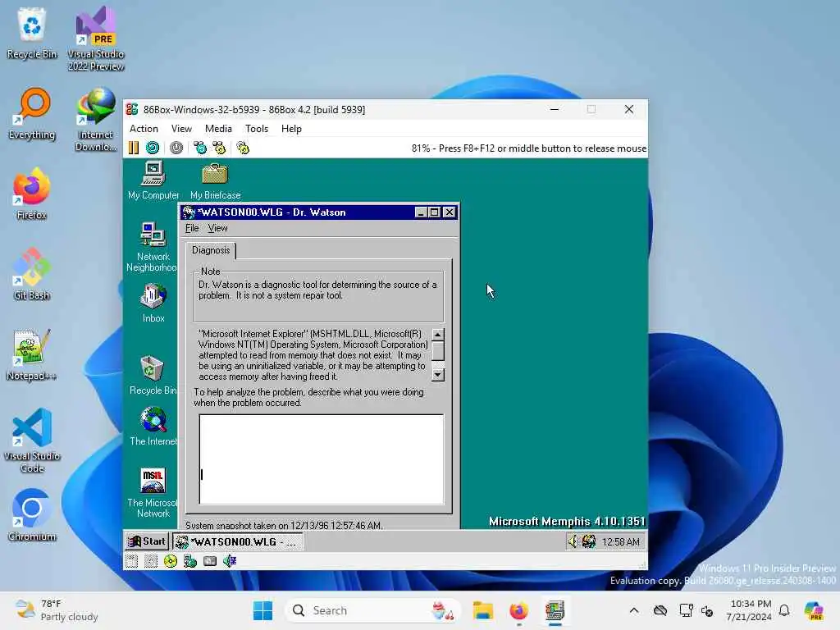Viewport: 840px width, 630px height.
Task: Click the Memphis Start button
Action: [147, 541]
